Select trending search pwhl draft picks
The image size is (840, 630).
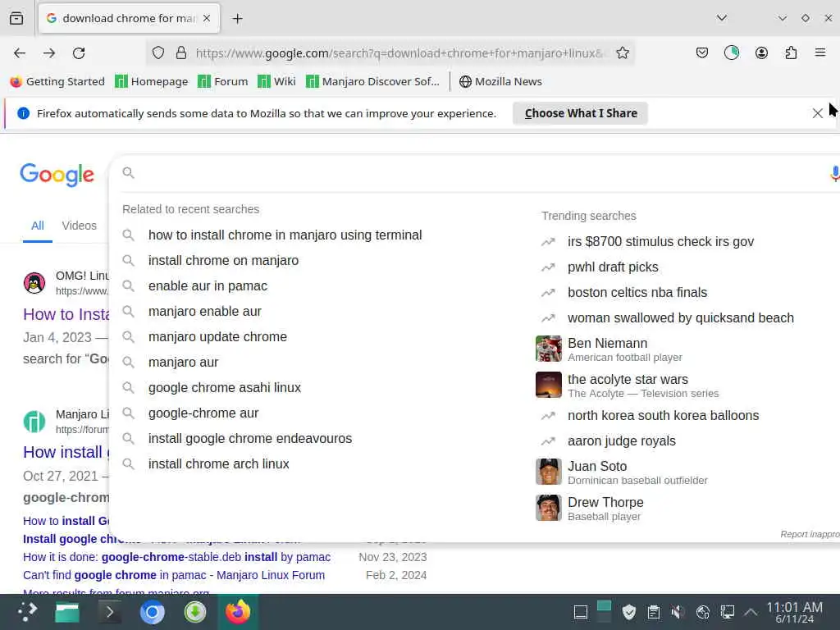click(x=613, y=267)
